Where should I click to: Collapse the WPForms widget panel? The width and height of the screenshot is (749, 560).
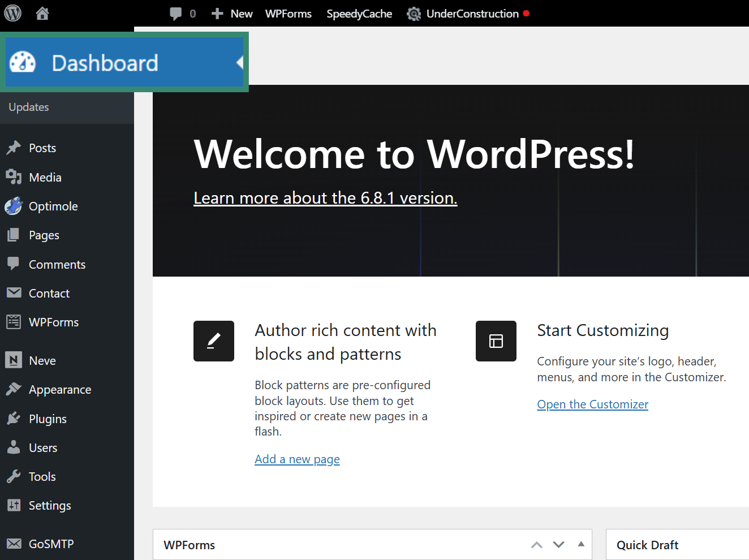[580, 544]
